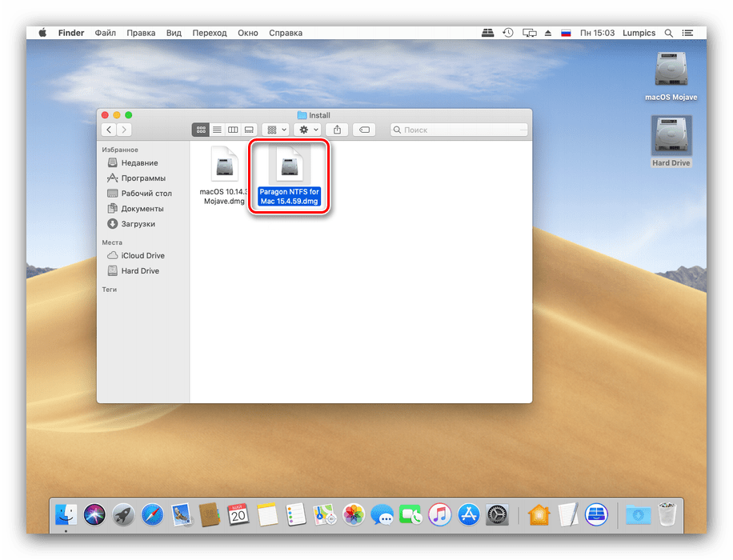Open the group-by arrangement dropdown
733x560 pixels.
(276, 130)
